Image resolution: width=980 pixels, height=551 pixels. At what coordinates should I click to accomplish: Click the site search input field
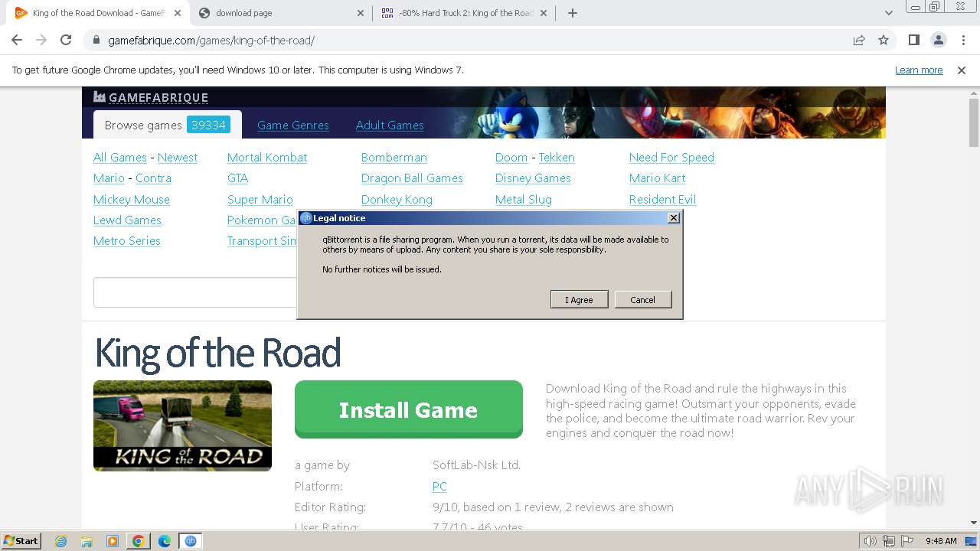[194, 292]
